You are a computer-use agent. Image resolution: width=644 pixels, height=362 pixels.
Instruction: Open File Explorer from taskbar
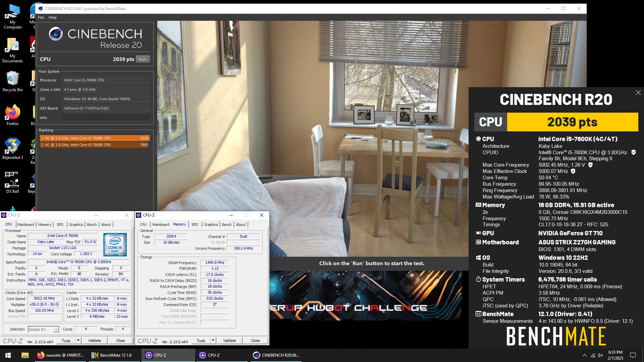pyautogui.click(x=25, y=355)
